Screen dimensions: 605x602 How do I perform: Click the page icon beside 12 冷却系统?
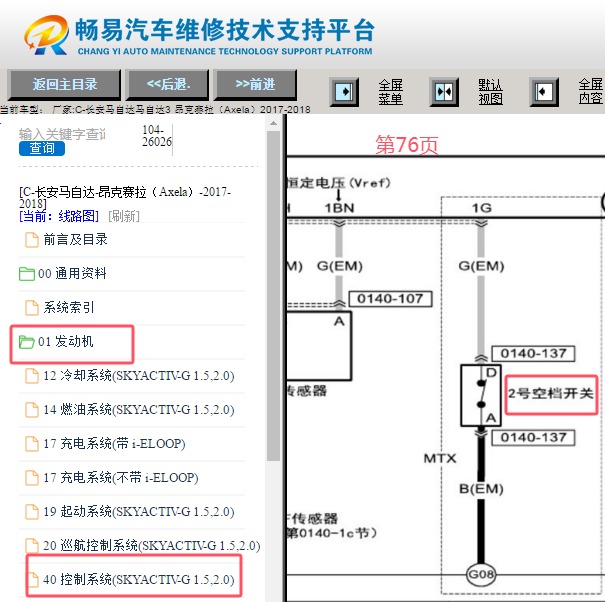[x=32, y=375]
